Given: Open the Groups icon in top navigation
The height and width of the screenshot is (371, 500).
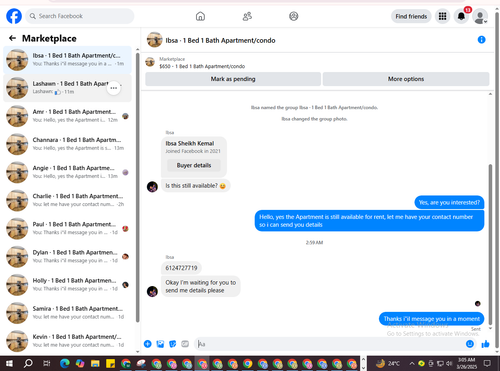Looking at the screenshot, I should click(294, 16).
